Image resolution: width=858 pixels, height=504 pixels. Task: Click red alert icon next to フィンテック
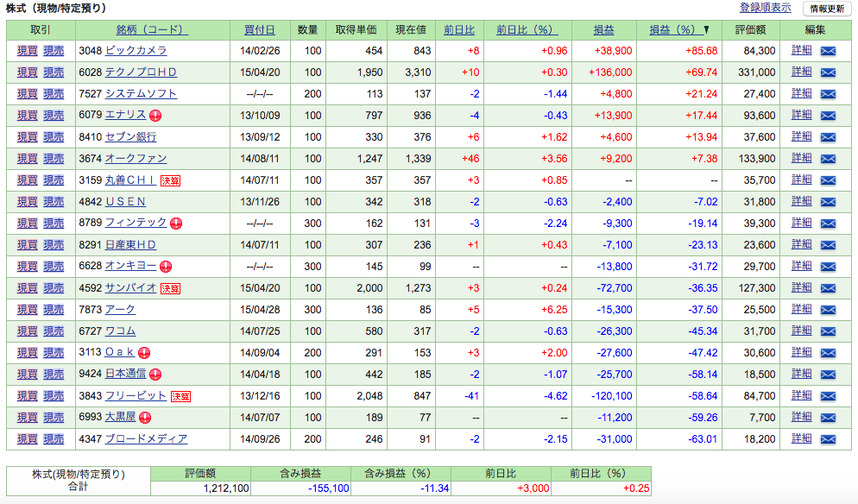176,224
